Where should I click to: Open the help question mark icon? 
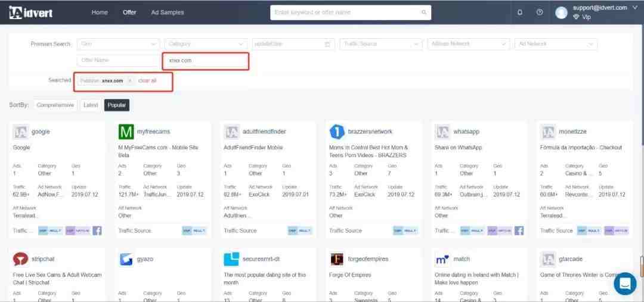click(x=540, y=13)
